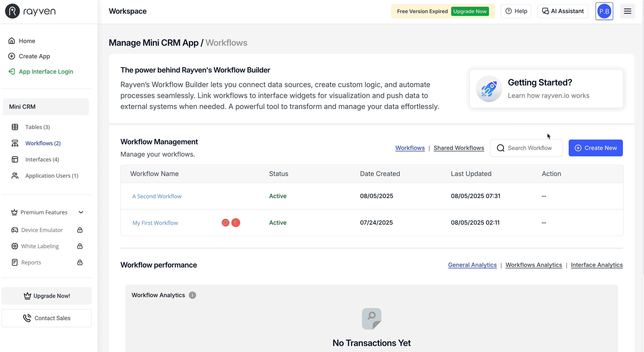Open the AI Assistant
Viewport: 644px width, 352px height.
tap(562, 11)
